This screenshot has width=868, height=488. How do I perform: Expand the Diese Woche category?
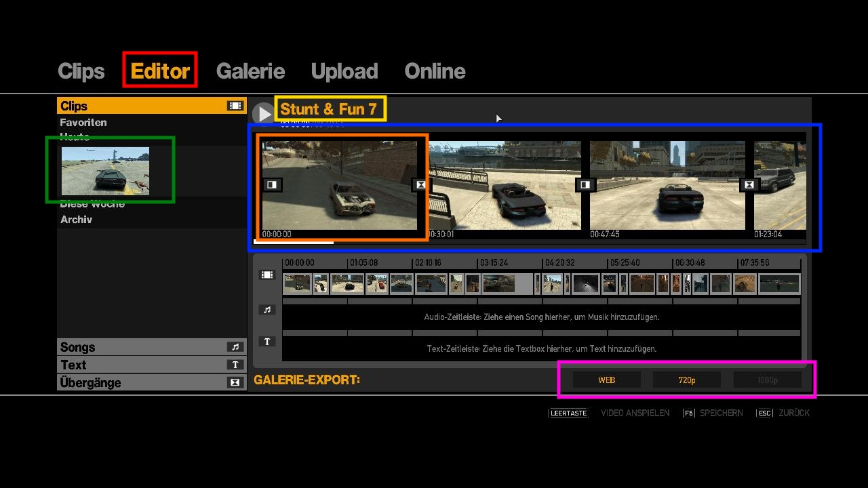tap(92, 203)
